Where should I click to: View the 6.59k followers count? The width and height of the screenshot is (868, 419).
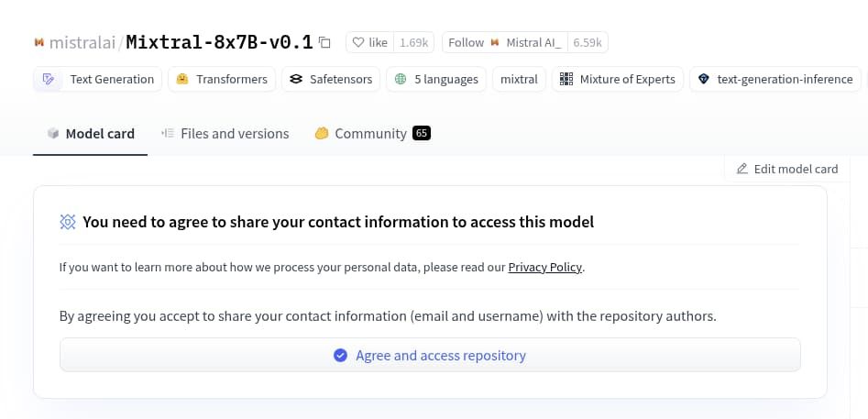(x=588, y=42)
